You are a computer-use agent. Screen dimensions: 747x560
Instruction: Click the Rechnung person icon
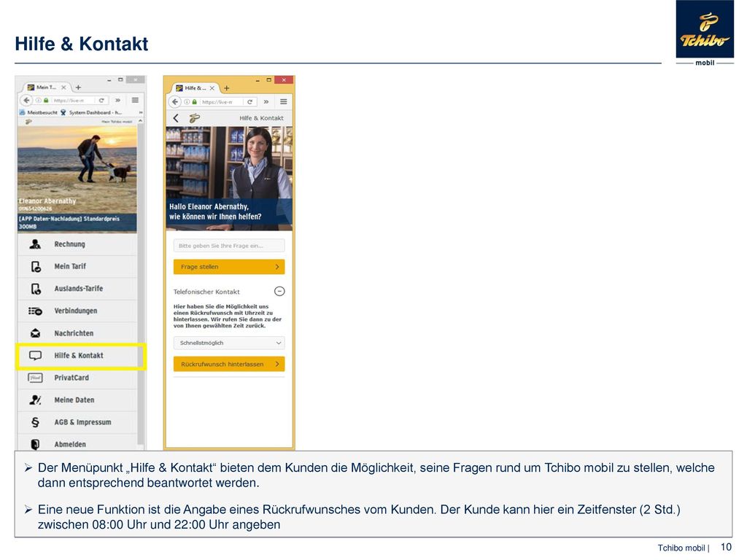35,244
